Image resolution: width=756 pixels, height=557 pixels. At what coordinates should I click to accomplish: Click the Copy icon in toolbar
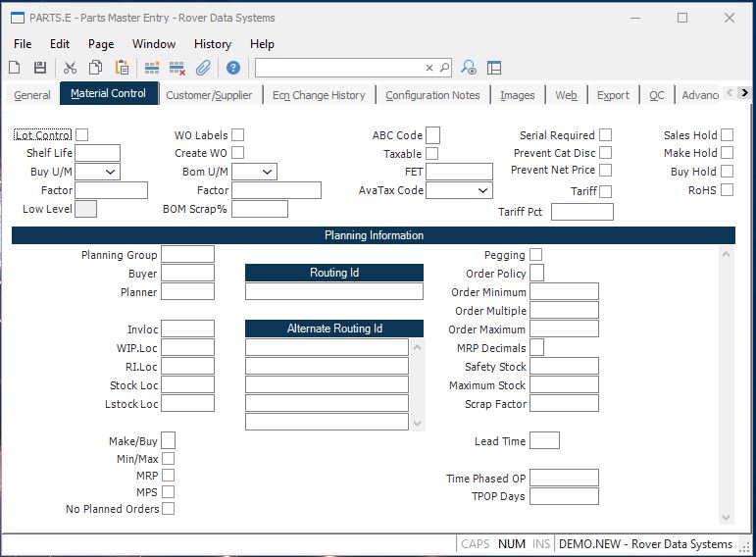click(x=96, y=68)
